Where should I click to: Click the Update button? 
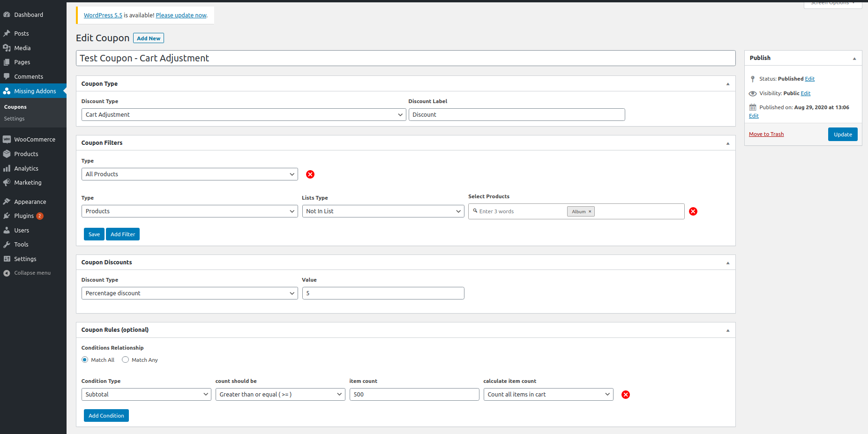click(843, 135)
